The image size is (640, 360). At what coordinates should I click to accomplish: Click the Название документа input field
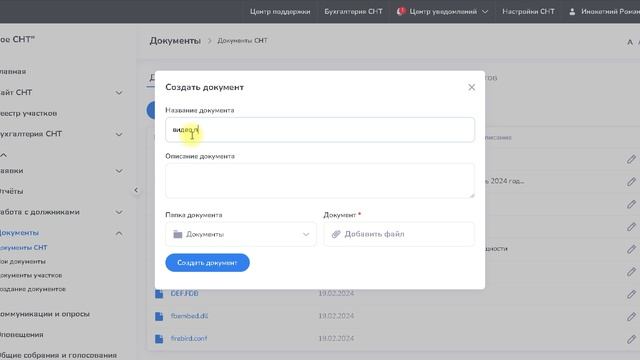[320, 130]
